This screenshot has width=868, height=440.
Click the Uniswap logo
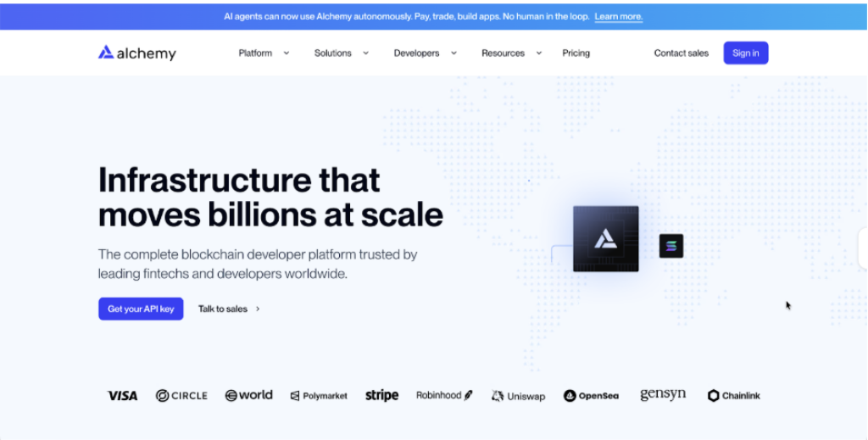518,396
